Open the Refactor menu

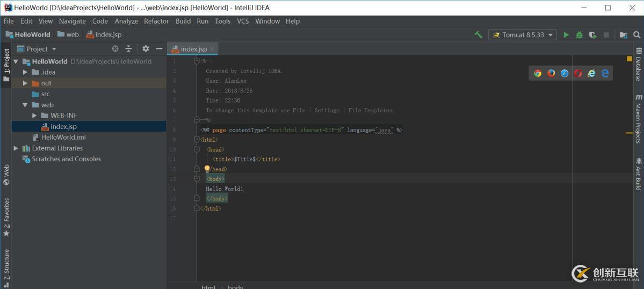tap(156, 21)
